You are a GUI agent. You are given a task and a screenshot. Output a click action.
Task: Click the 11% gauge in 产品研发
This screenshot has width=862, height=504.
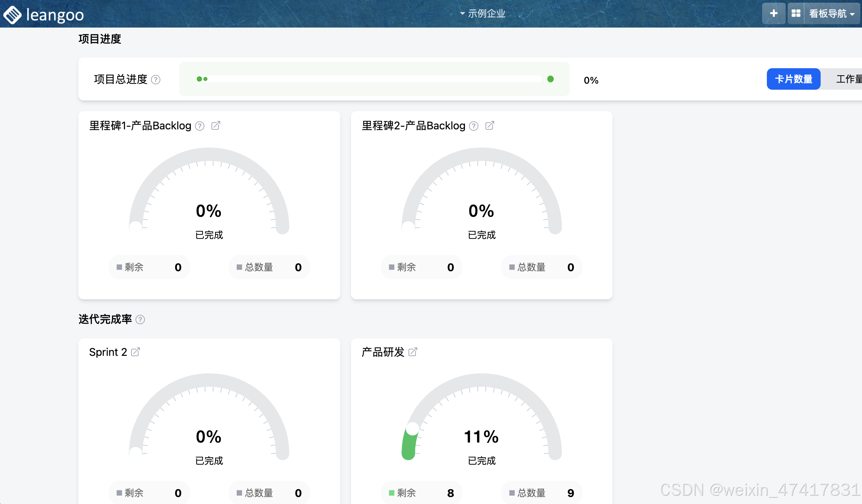pos(481,436)
